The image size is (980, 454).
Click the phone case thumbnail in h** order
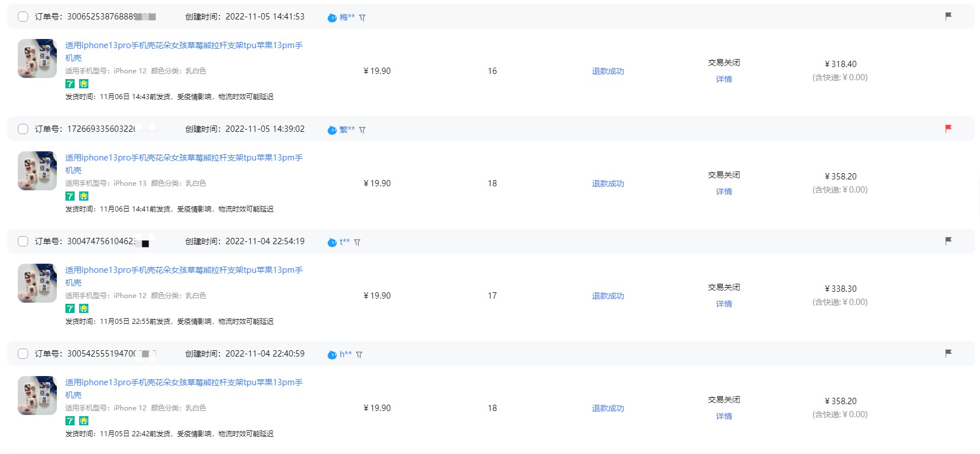37,396
